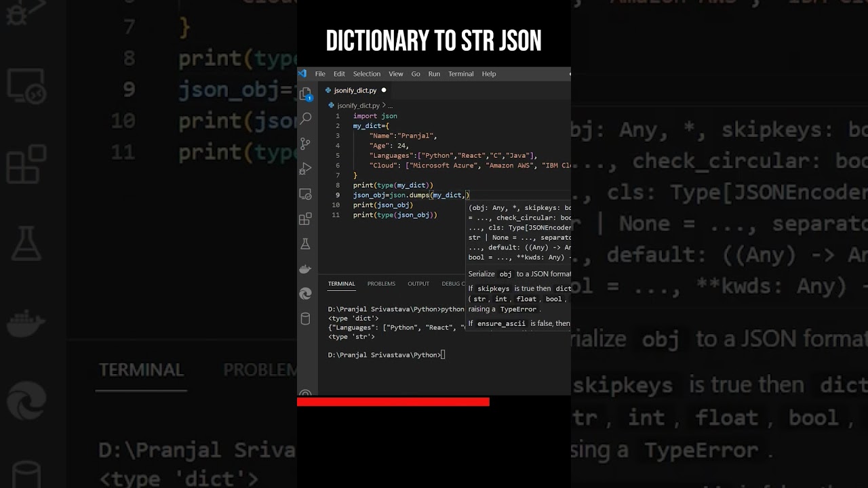Click the gutter at line number 1
This screenshot has height=488, width=868.
click(x=338, y=116)
